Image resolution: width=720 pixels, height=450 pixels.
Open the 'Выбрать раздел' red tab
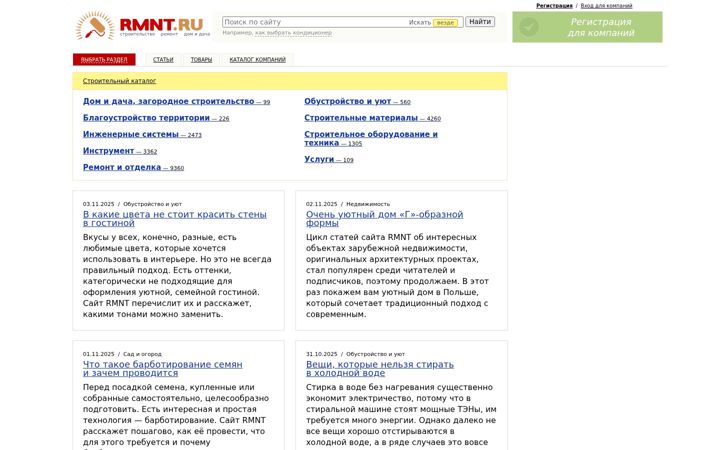coord(104,60)
